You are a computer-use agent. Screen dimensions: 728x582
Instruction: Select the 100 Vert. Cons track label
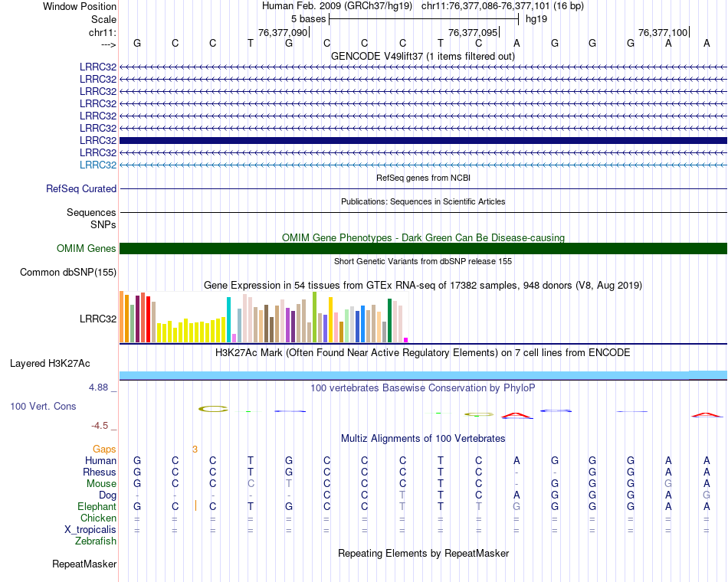click(43, 406)
